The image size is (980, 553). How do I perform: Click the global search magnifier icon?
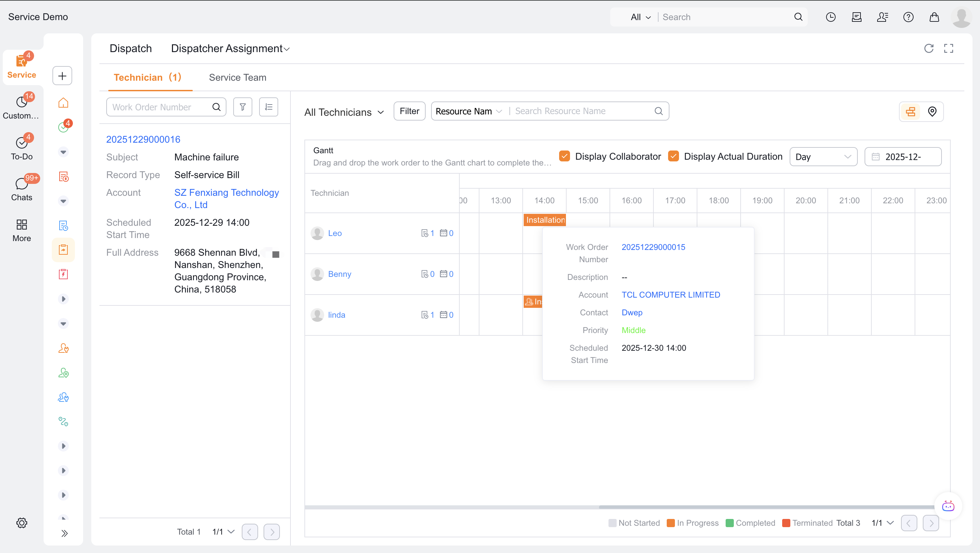point(798,17)
